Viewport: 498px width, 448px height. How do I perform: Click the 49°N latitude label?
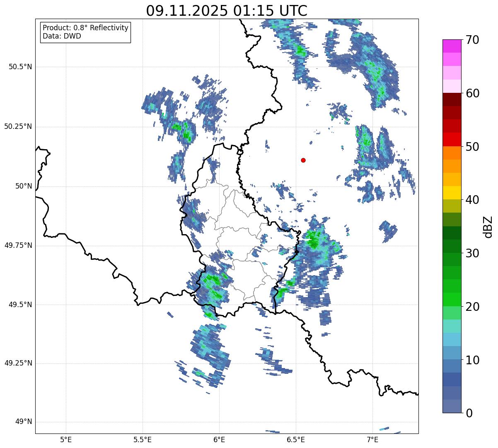(24, 422)
